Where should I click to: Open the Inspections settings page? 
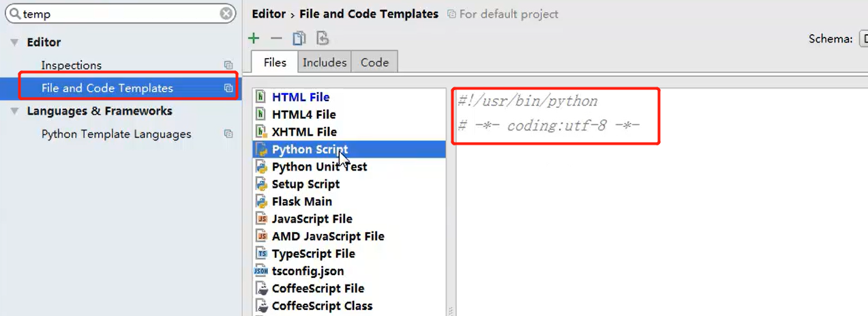point(72,66)
